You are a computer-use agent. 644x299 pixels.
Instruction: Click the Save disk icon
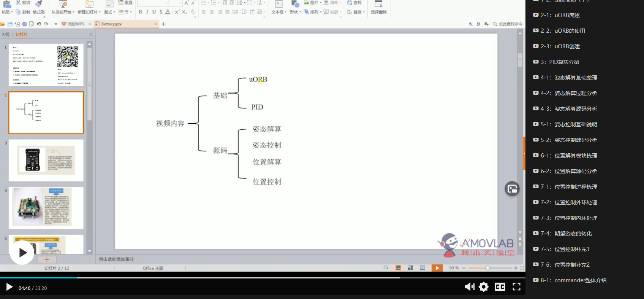coord(10,24)
